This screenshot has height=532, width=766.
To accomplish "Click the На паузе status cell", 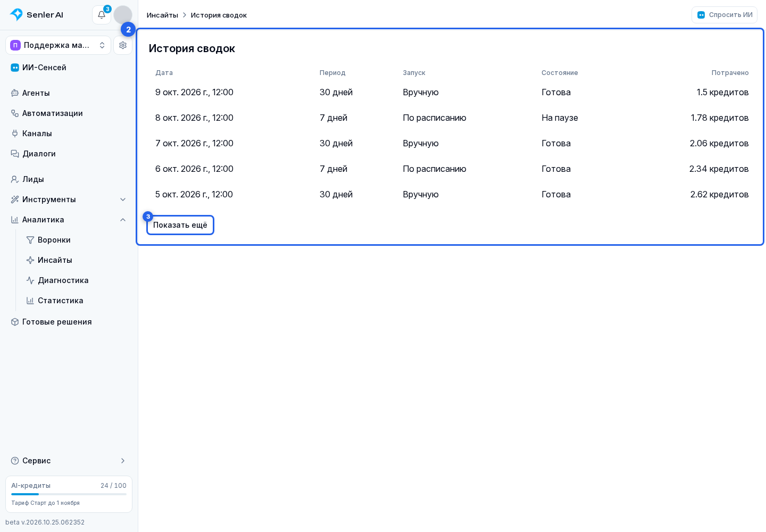I will coord(560,118).
